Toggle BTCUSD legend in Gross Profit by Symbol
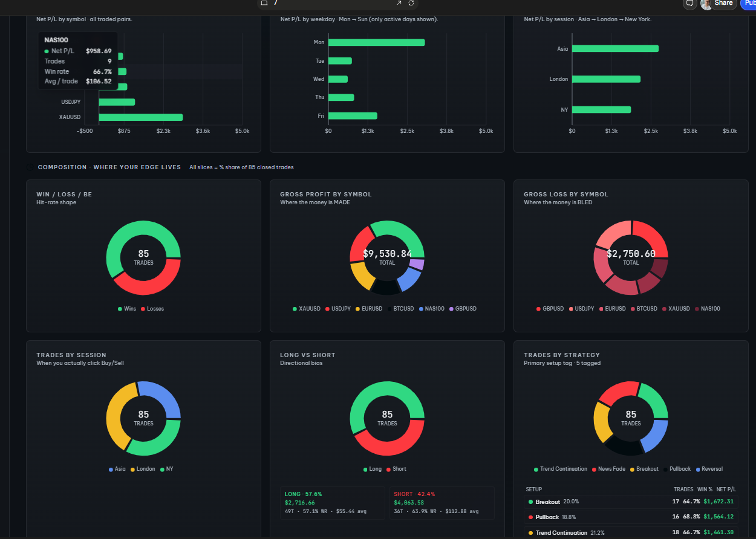 (x=400, y=309)
